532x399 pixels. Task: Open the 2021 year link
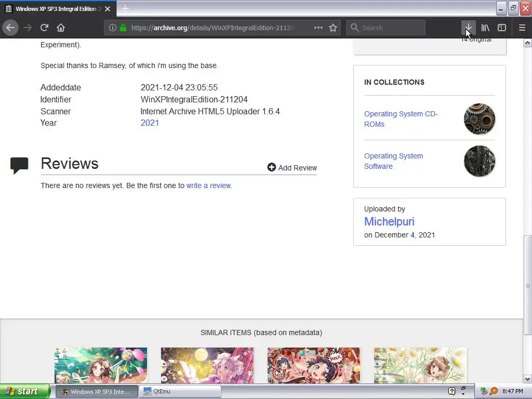[150, 123]
